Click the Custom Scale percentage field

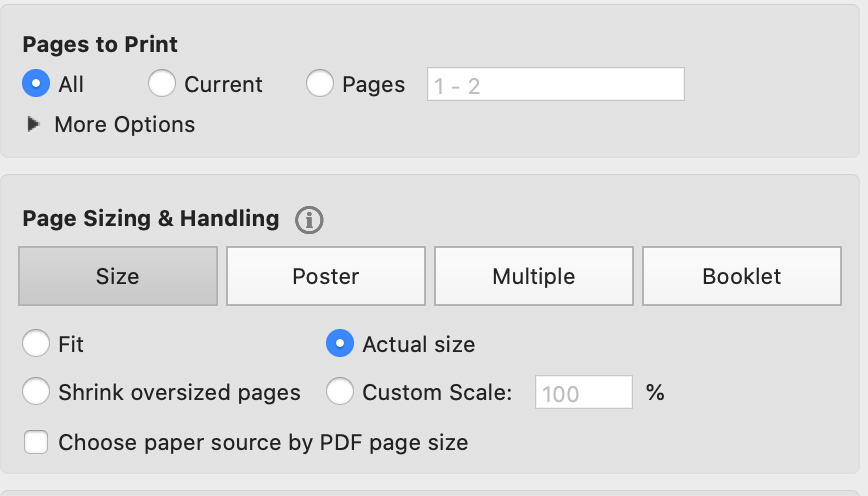585,393
